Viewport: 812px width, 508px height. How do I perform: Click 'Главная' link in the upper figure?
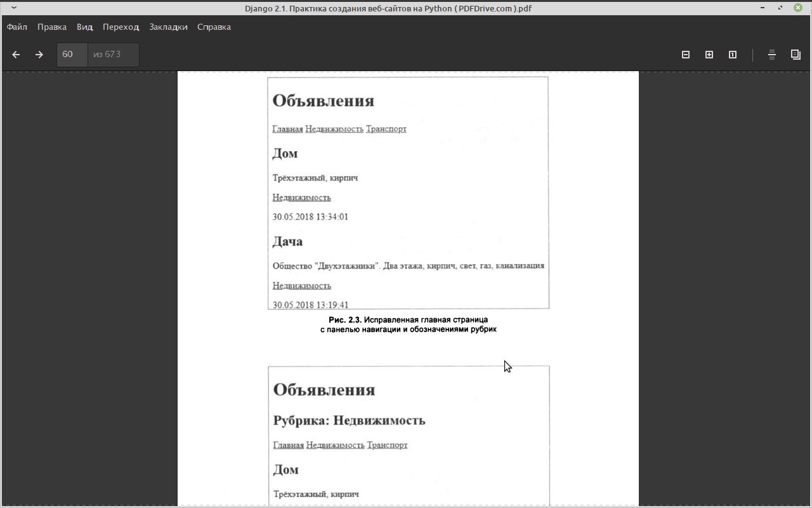[287, 129]
